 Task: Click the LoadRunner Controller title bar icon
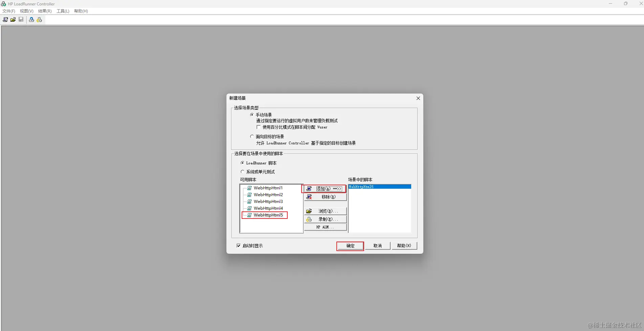point(3,4)
